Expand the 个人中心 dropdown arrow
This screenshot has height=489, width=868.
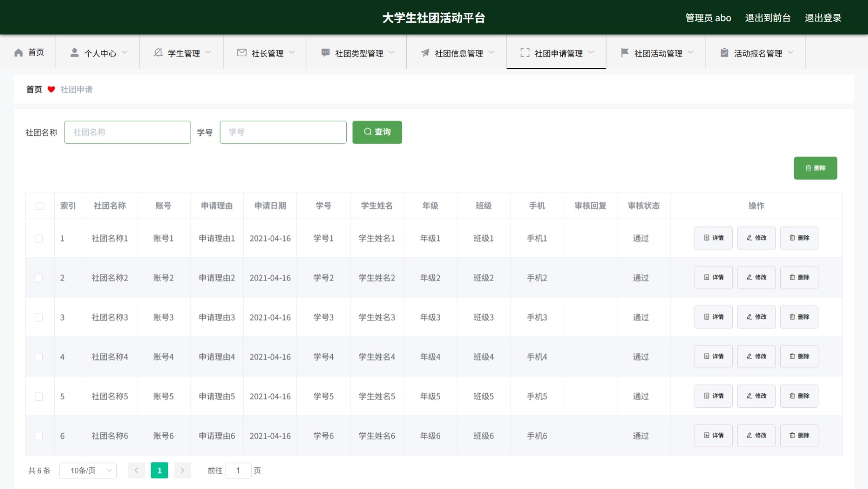click(x=125, y=53)
